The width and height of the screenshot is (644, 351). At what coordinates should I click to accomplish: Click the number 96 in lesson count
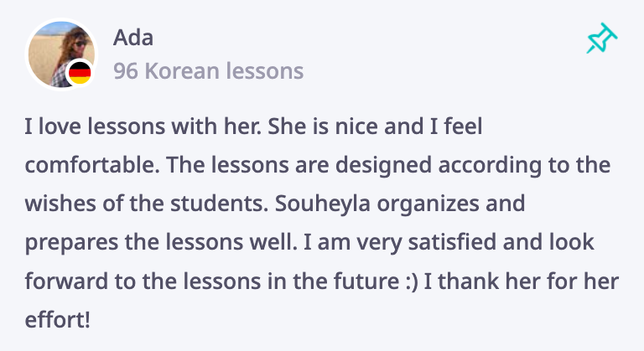126,70
